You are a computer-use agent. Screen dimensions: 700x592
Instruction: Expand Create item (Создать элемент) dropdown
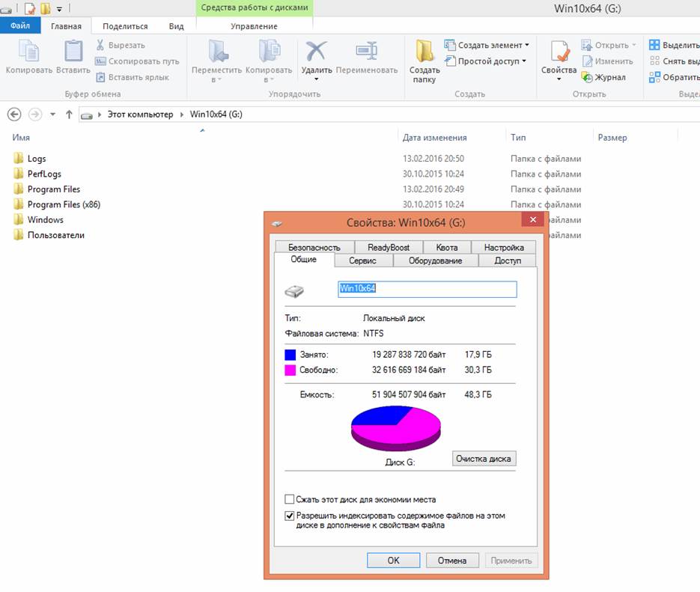(x=527, y=45)
